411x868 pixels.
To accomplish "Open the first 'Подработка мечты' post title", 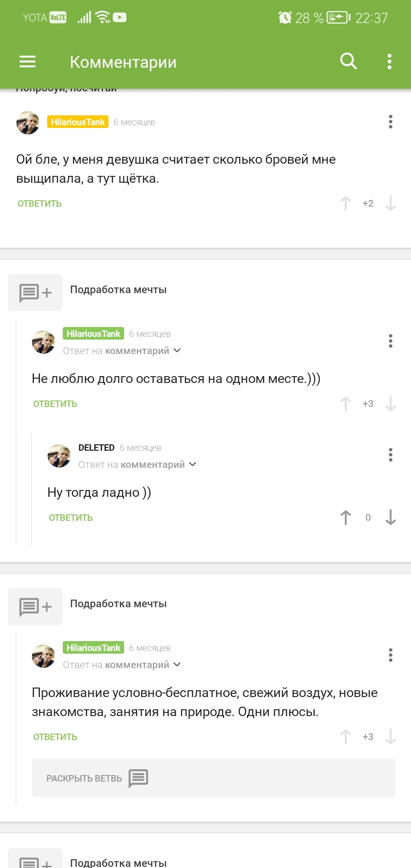I will (118, 290).
